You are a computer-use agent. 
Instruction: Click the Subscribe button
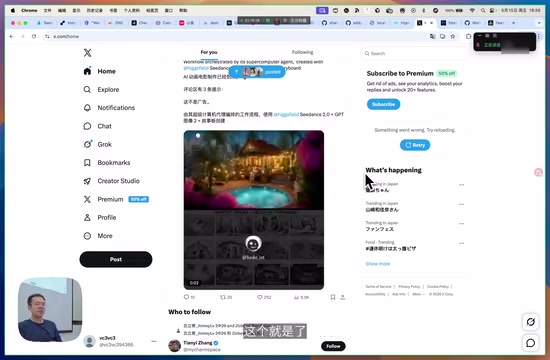tap(383, 104)
